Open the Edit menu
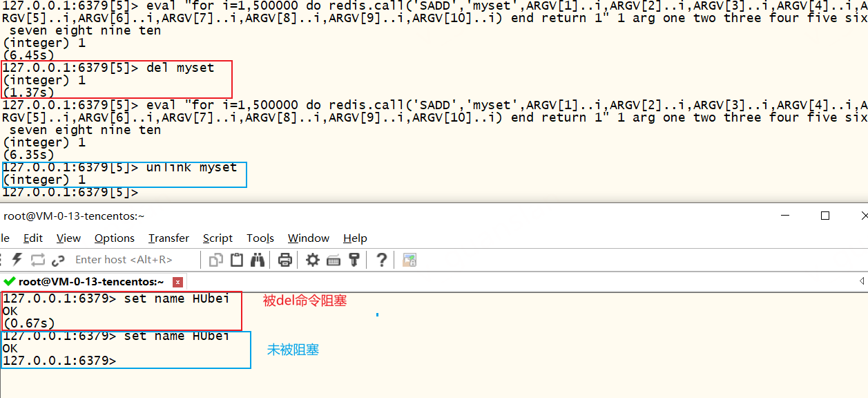This screenshot has height=398, width=868. [x=33, y=238]
